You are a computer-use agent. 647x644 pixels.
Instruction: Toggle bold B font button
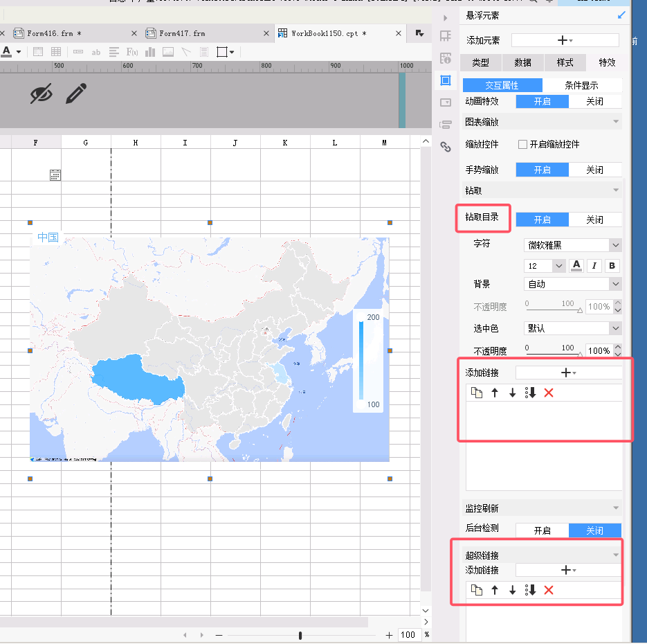pos(612,266)
